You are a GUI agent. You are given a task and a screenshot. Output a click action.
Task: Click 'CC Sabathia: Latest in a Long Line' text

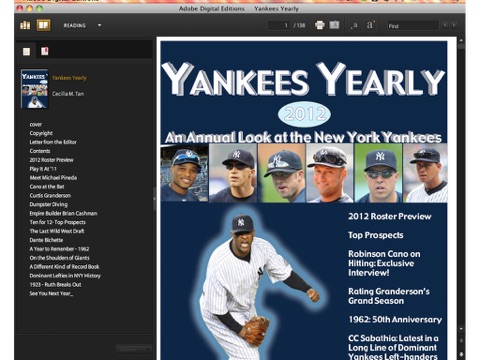(393, 347)
